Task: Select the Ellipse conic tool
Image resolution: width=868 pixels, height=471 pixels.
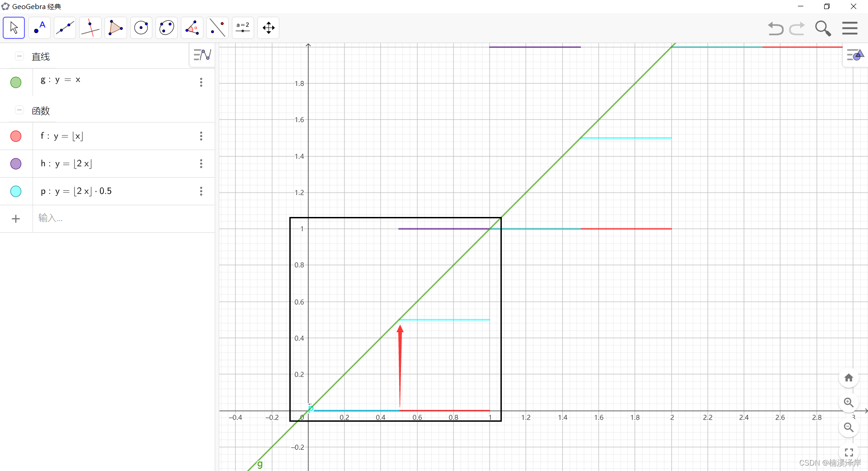Action: [x=166, y=28]
